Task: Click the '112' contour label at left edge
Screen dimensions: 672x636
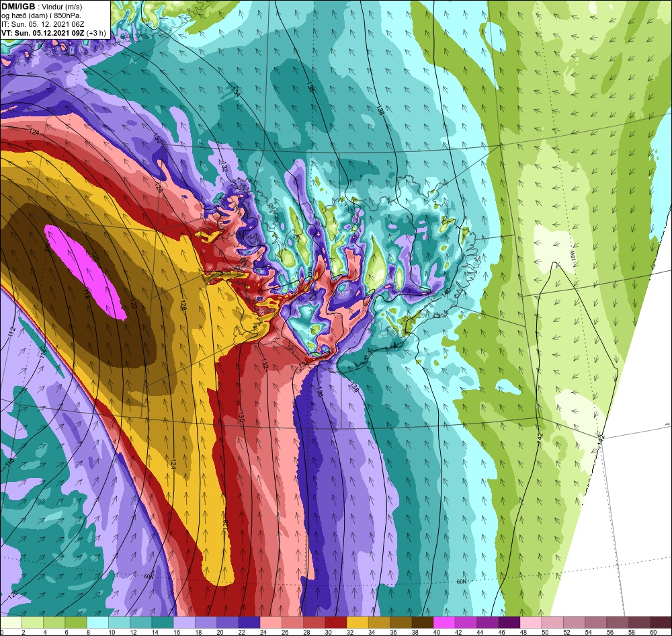Action: click(x=11, y=332)
